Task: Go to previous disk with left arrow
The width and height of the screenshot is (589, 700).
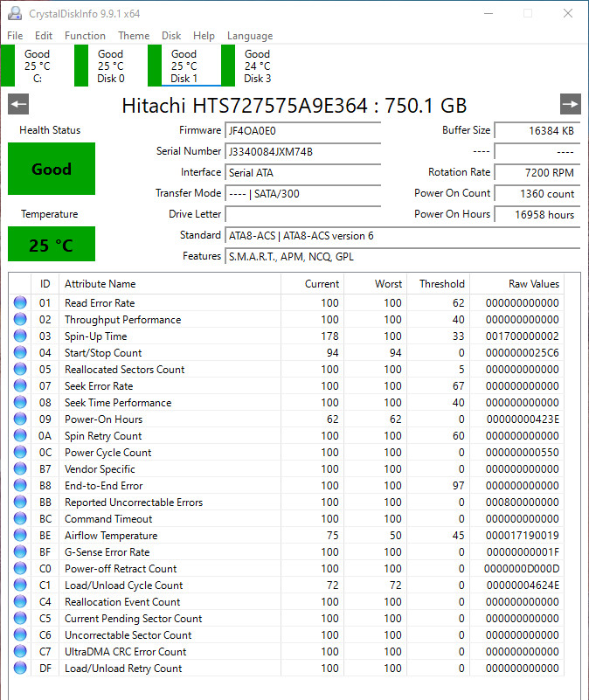Action: click(18, 105)
